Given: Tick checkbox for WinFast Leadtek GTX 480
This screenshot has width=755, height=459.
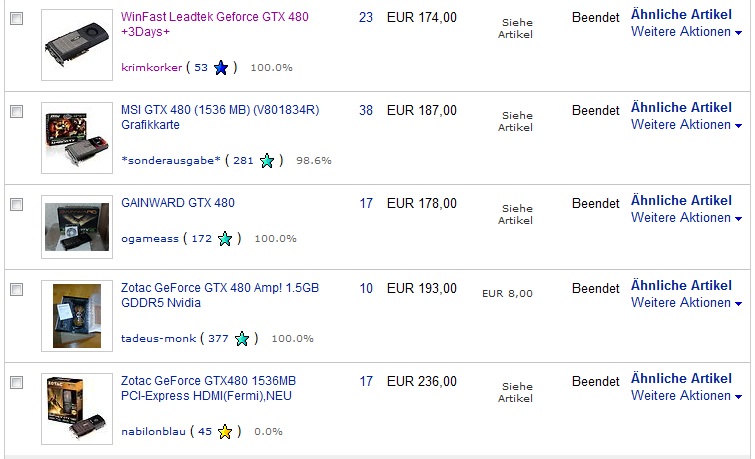Looking at the screenshot, I should click(x=16, y=19).
